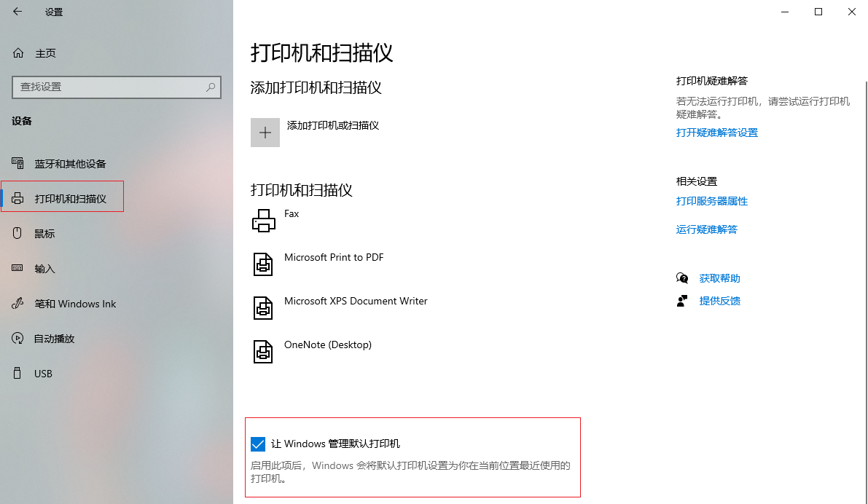The height and width of the screenshot is (504, 868).
Task: Open the USB settings page
Action: point(43,374)
